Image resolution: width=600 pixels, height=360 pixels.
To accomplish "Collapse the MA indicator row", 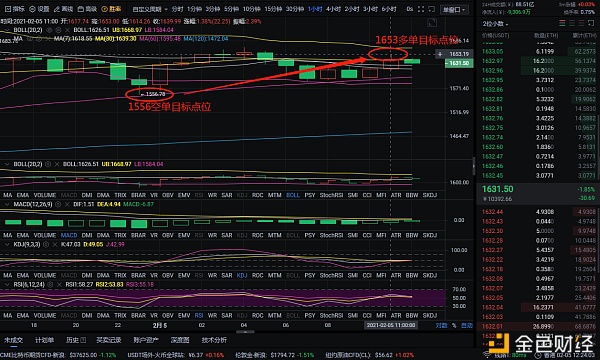I will [7, 39].
